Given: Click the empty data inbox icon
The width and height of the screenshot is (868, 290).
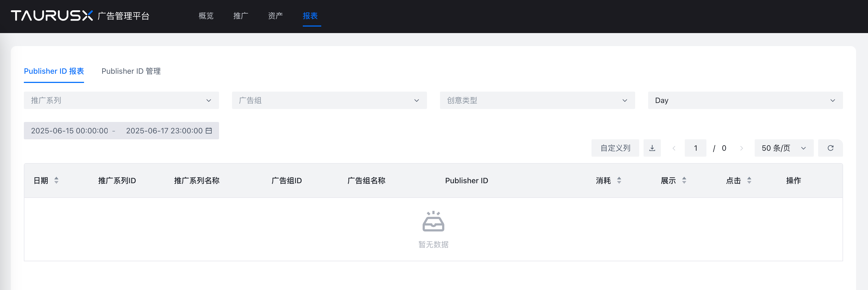Looking at the screenshot, I should pos(433,221).
